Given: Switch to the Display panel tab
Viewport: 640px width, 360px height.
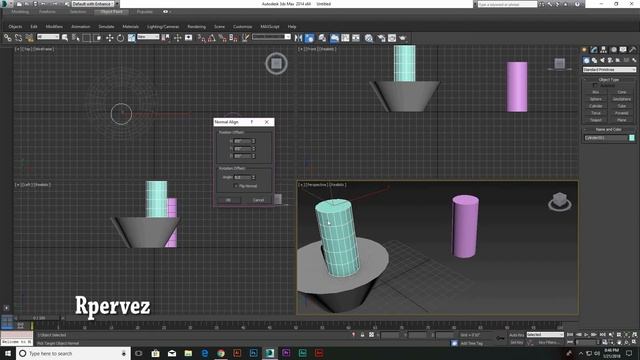Looking at the screenshot, I should click(623, 50).
